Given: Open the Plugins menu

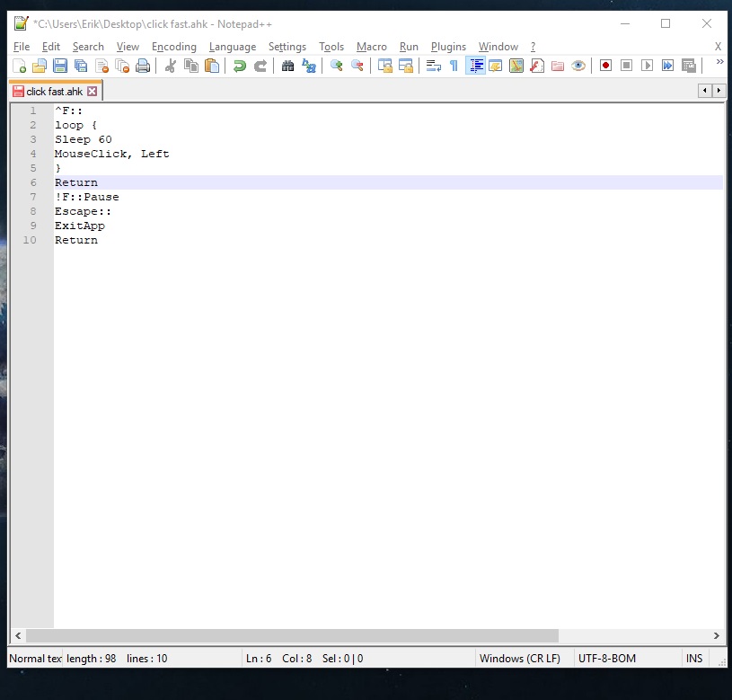Looking at the screenshot, I should (448, 47).
